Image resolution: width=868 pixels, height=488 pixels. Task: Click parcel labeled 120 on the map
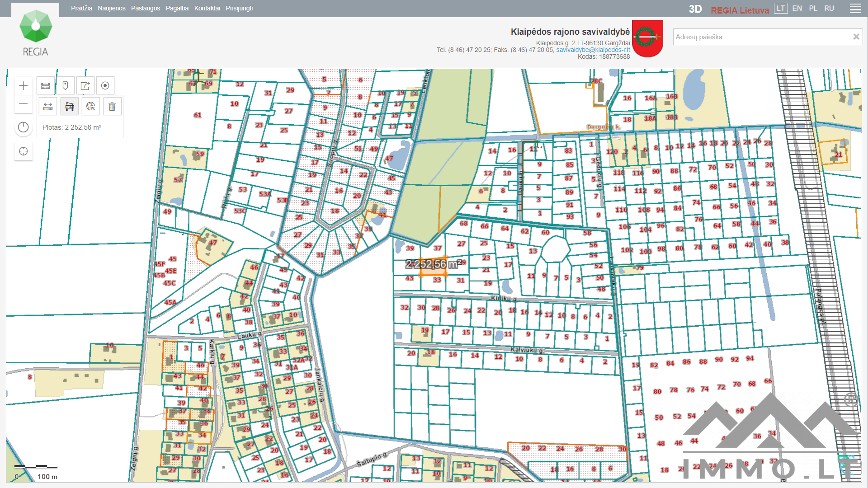pyautogui.click(x=612, y=152)
